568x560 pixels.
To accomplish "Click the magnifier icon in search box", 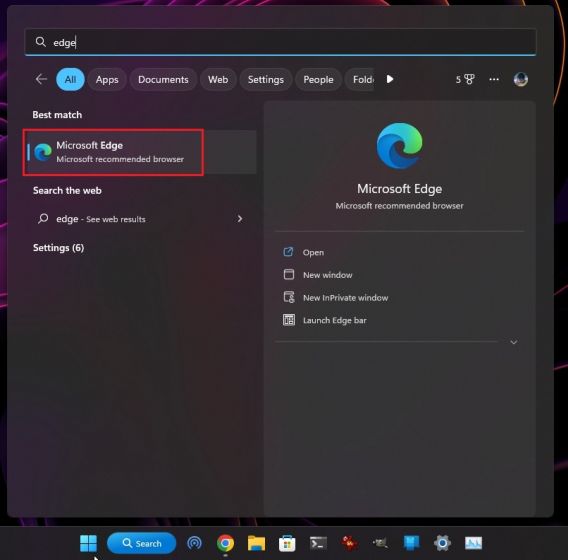I will (41, 42).
